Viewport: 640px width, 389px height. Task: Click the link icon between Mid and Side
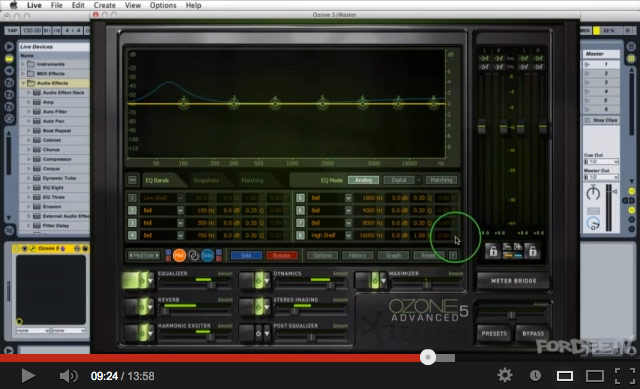193,255
